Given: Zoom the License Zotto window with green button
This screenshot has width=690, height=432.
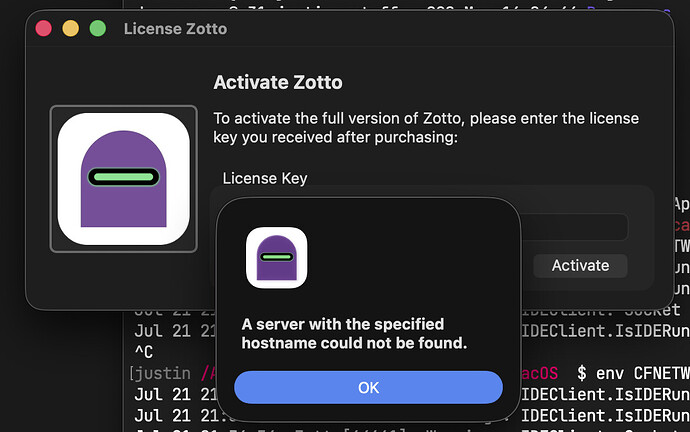Looking at the screenshot, I should point(98,29).
